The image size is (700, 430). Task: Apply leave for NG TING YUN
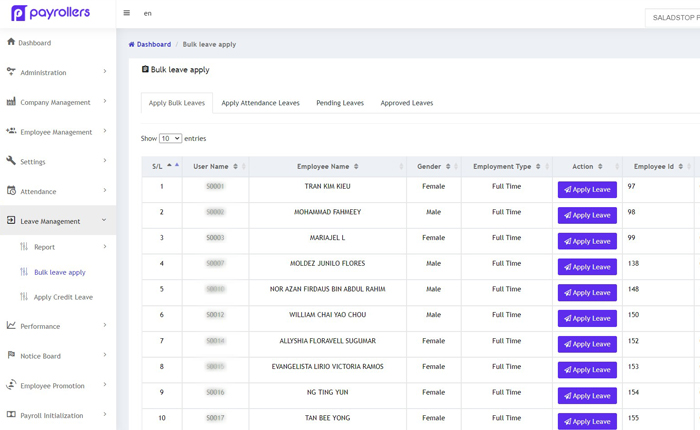click(587, 396)
